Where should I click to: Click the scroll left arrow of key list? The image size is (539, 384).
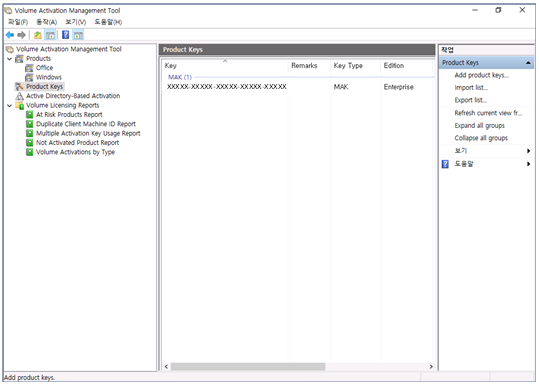coord(166,366)
